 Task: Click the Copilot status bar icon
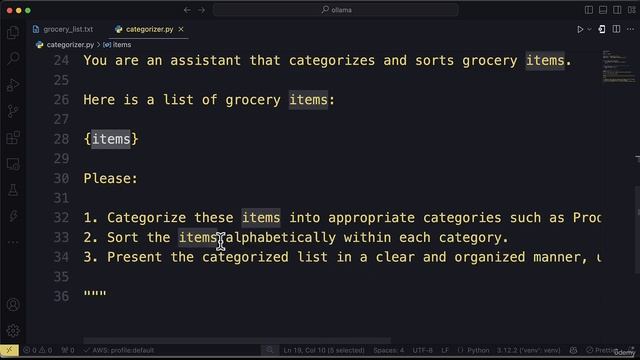pyautogui.click(x=573, y=350)
